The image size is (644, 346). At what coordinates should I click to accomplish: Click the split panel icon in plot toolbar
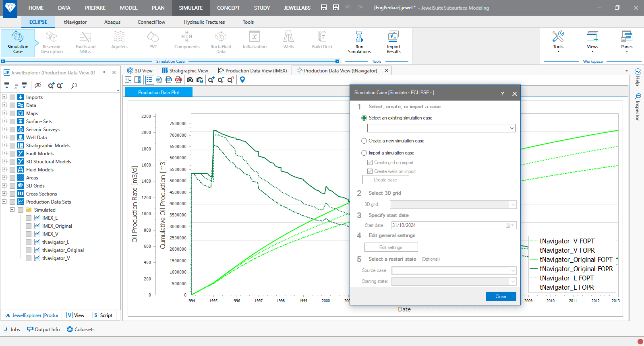tap(138, 80)
